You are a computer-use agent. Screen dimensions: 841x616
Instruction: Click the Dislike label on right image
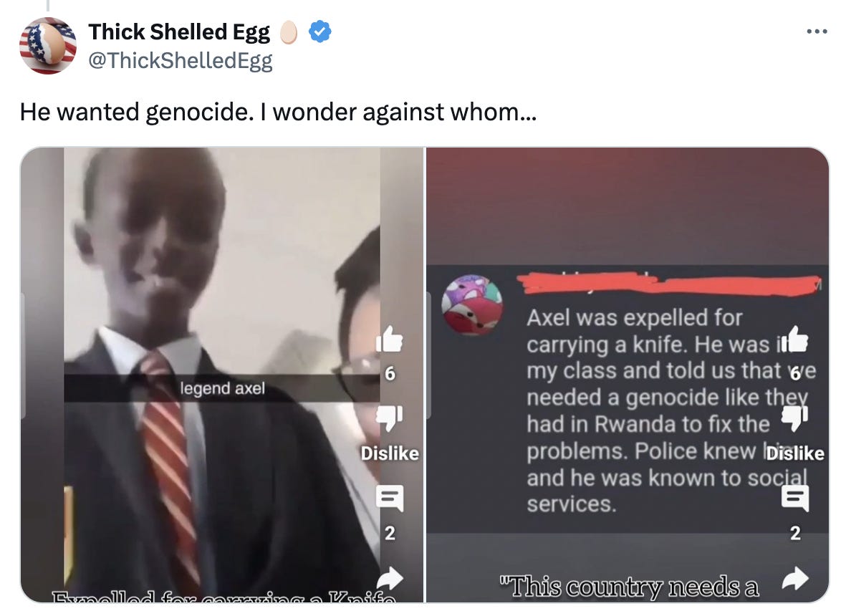tap(795, 453)
